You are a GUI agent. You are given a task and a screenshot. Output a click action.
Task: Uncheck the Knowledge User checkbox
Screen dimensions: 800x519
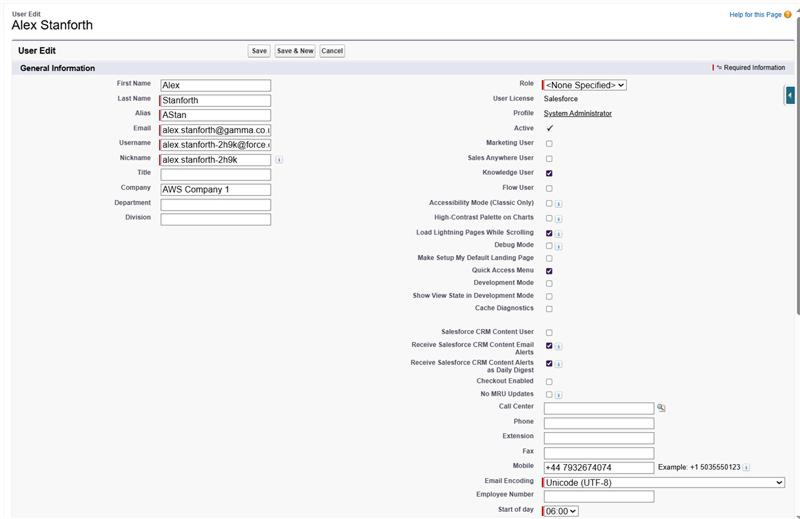coord(549,173)
